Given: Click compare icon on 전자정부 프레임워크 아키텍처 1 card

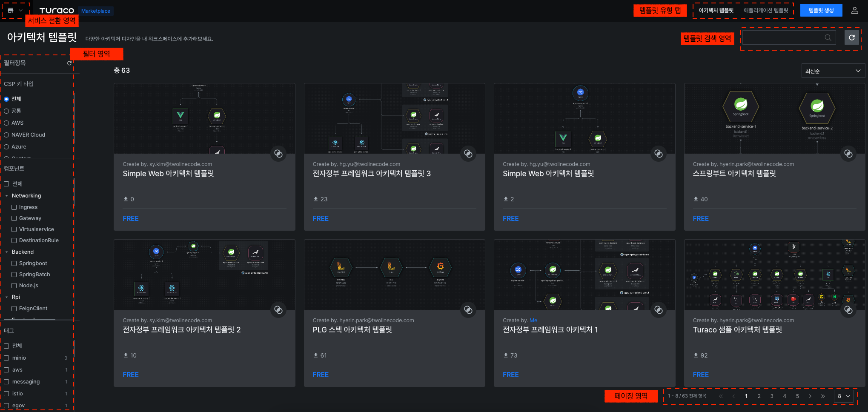Looking at the screenshot, I should [659, 310].
